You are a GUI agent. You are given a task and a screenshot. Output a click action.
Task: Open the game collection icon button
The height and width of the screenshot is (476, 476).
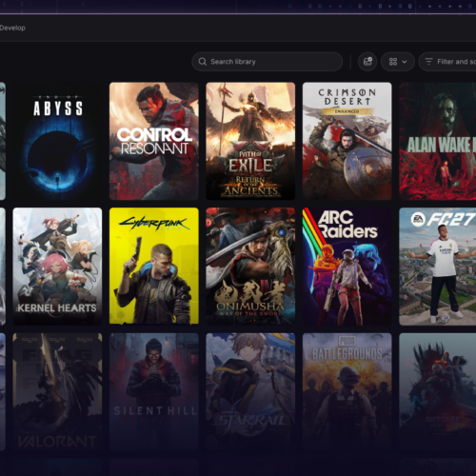pyautogui.click(x=367, y=62)
